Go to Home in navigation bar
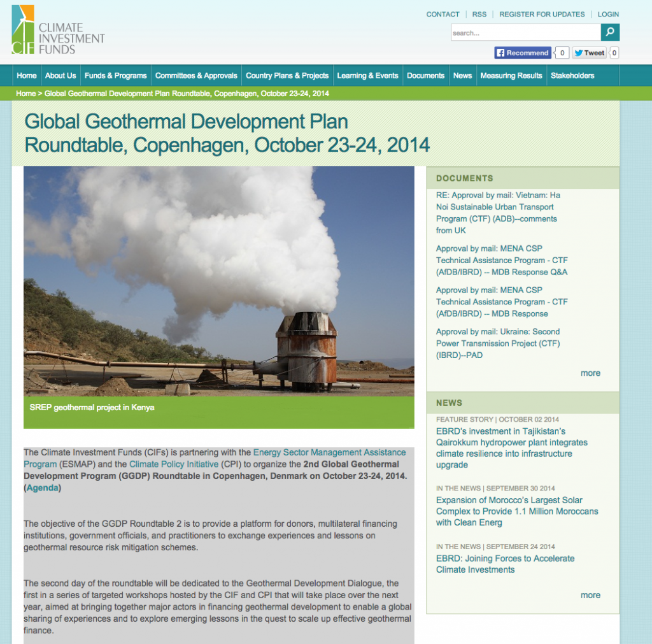The width and height of the screenshot is (652, 644). tap(27, 76)
